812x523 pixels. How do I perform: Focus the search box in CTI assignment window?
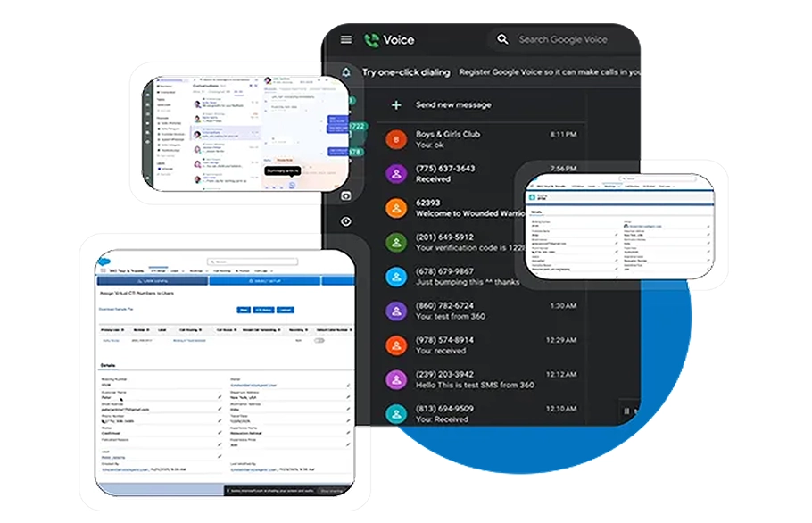click(253, 261)
